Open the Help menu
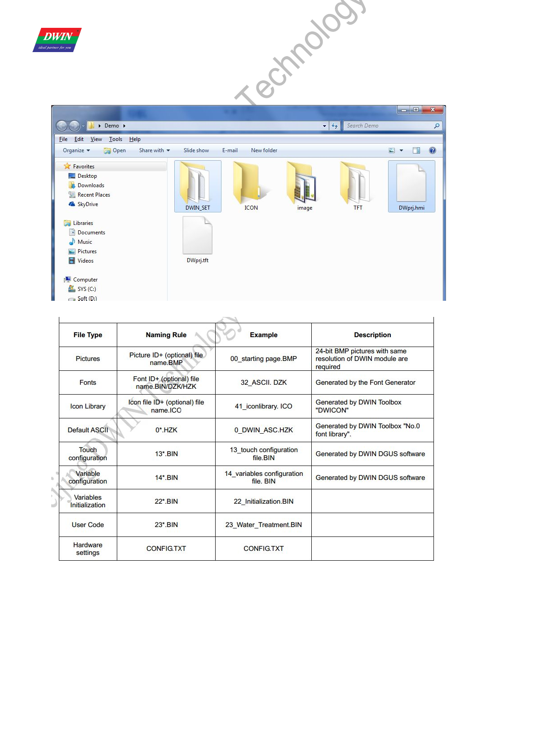The width and height of the screenshot is (535, 756). pos(135,139)
